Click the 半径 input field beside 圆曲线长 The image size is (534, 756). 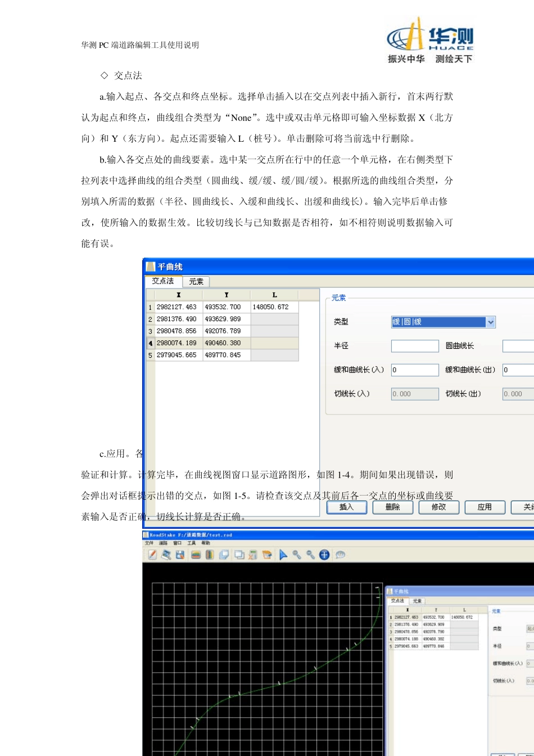415,346
